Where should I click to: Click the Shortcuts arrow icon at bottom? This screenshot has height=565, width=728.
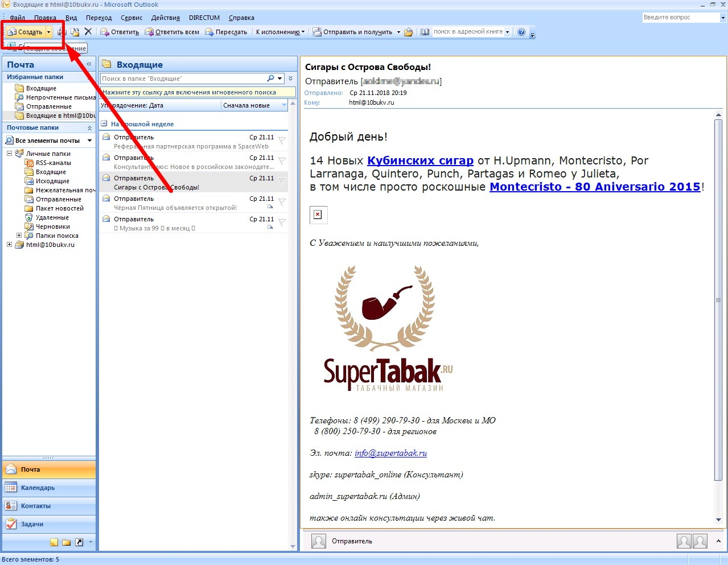(79, 542)
